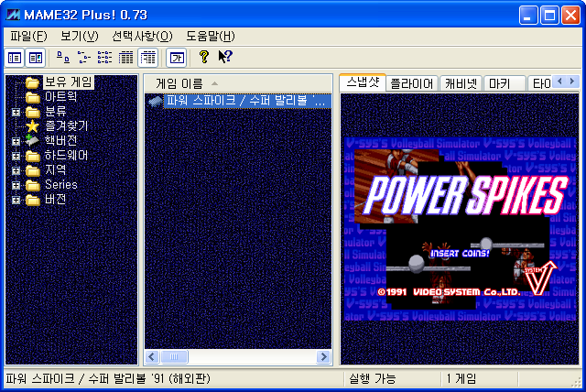Select the 보유 게임 folder
586x392 pixels.
[x=69, y=82]
